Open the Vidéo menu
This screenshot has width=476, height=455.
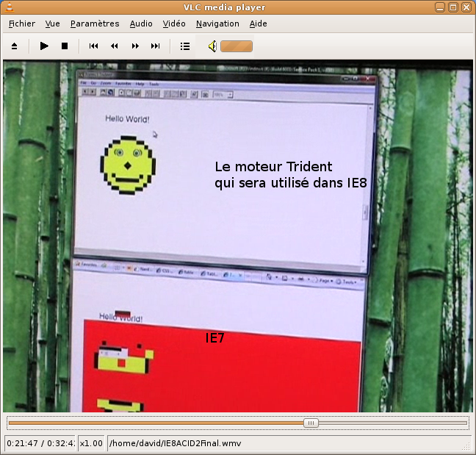tap(174, 24)
